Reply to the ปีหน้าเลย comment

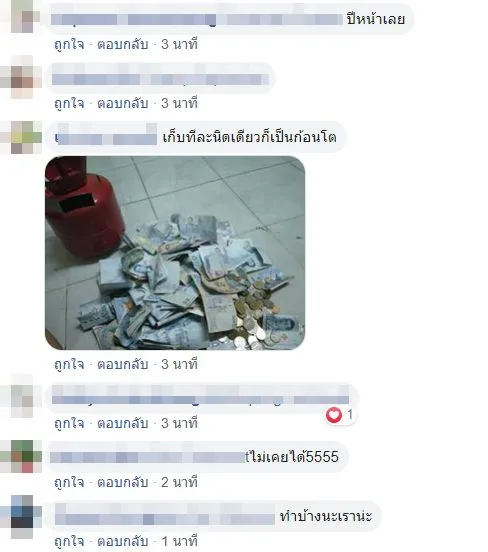[x=123, y=44]
